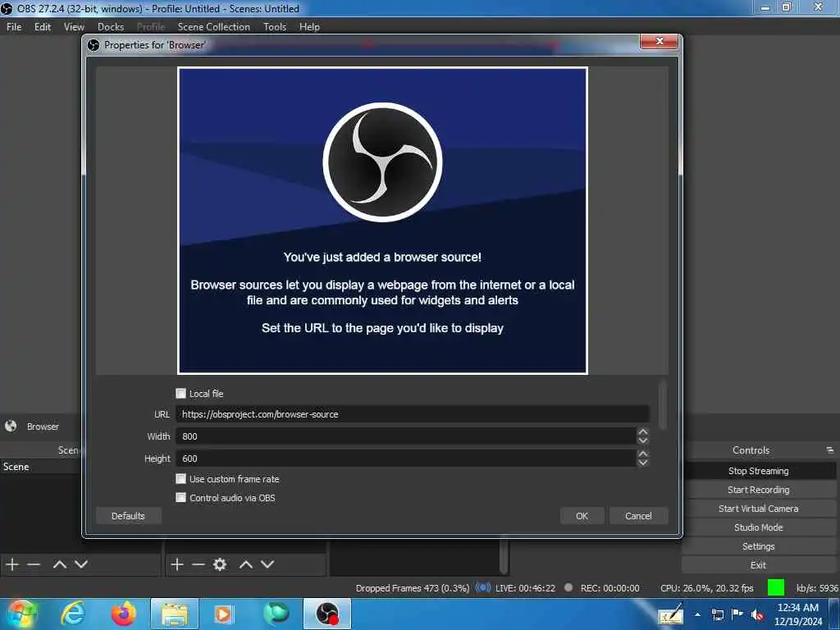Image resolution: width=840 pixels, height=630 pixels.
Task: Click the LIVE broadcast status icon
Action: coord(482,587)
